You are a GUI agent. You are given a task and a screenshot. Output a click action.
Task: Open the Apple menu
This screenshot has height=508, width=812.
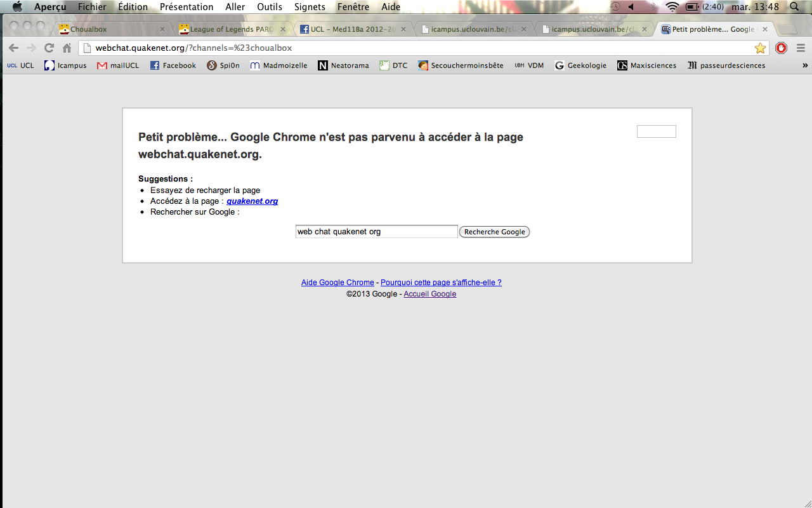click(17, 7)
